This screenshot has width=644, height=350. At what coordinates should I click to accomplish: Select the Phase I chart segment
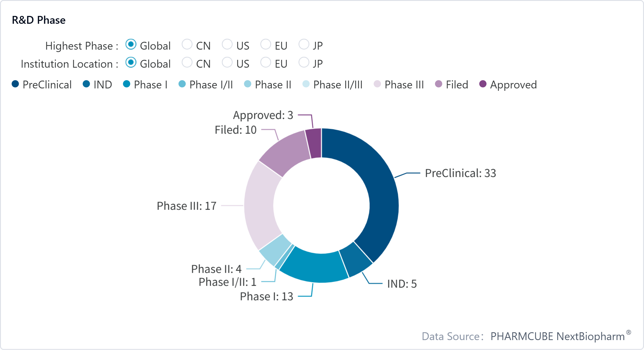(x=313, y=266)
